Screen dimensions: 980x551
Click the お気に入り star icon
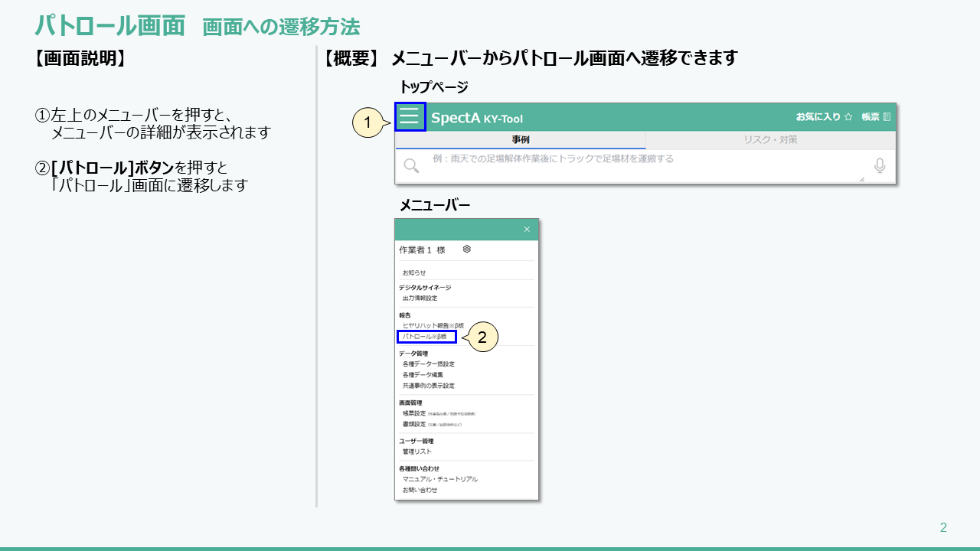point(848,117)
